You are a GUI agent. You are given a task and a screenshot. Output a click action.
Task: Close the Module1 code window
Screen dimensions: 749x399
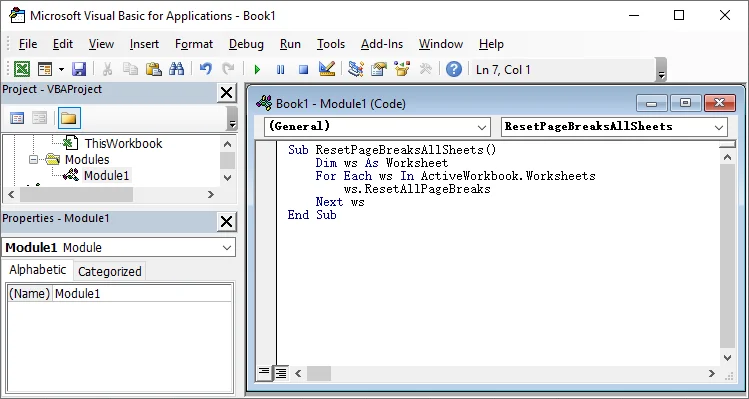point(719,103)
